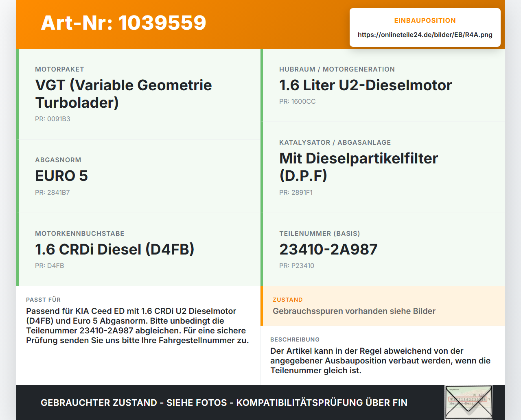Click the Art-Nr: 1039559 heading

[x=123, y=23]
